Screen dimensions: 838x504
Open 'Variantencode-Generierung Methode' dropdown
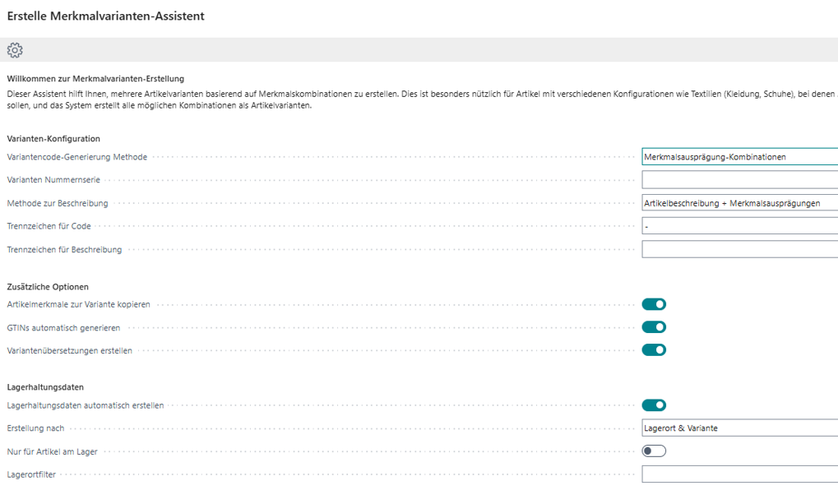point(738,157)
